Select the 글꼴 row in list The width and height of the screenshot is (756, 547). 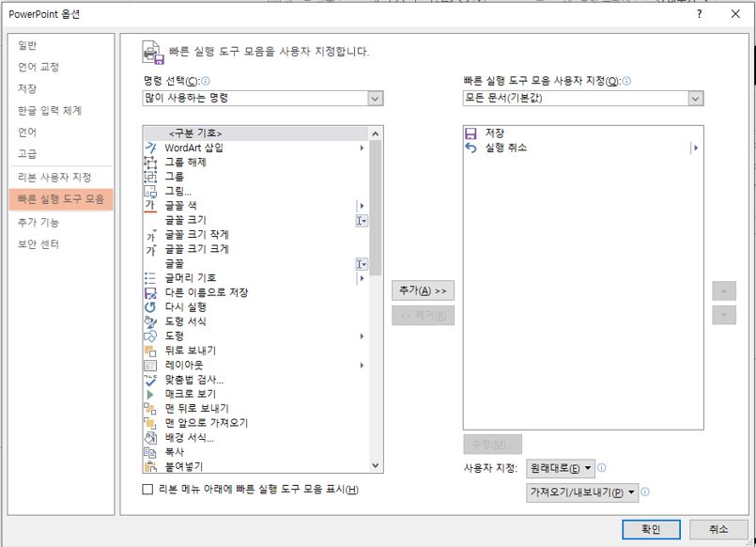tap(256, 263)
